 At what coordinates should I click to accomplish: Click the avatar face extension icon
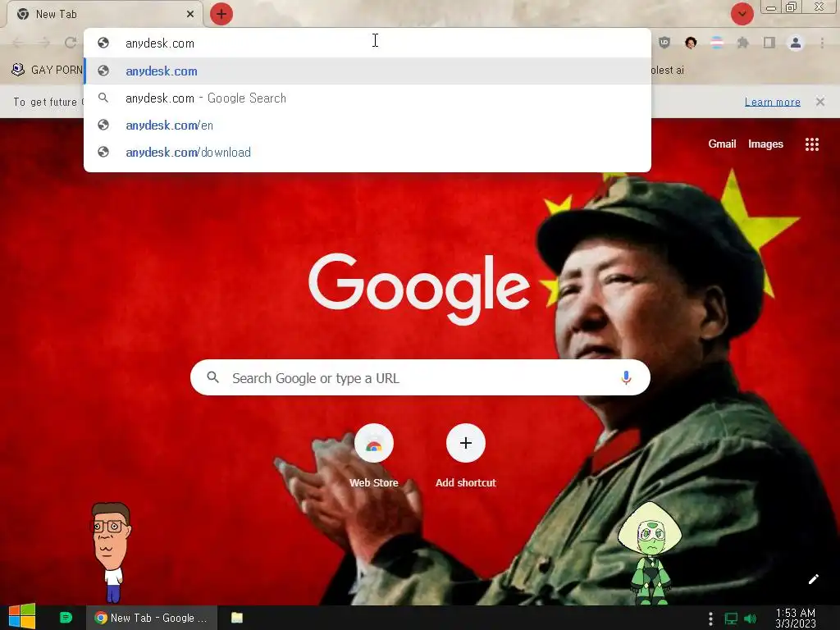[x=691, y=43]
